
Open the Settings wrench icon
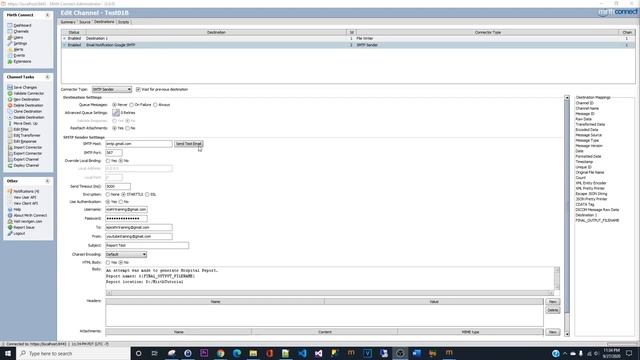point(10,43)
